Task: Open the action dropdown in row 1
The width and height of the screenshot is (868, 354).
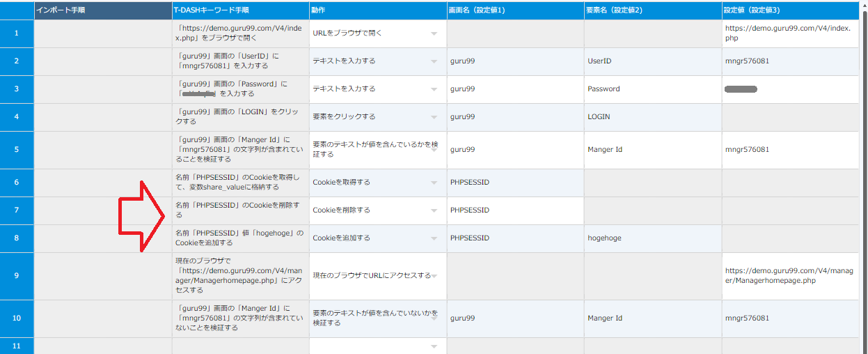Action: pos(434,33)
